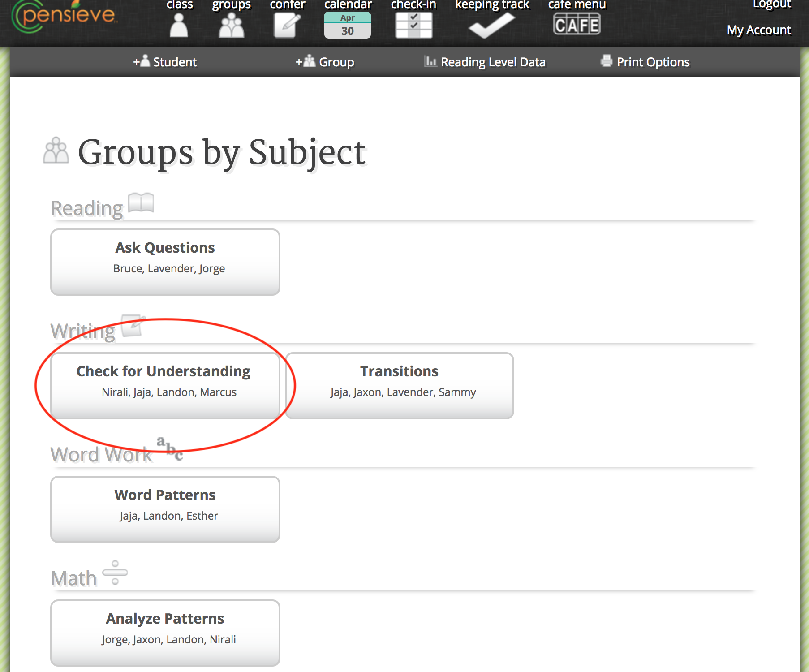
Task: Open the CAFE menu icon
Action: point(577,24)
